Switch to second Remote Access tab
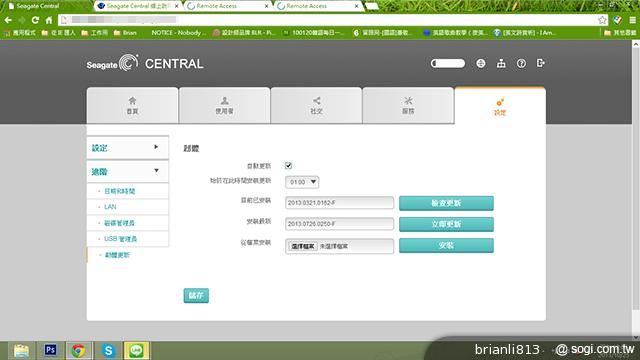This screenshot has height=360, width=640. pyautogui.click(x=318, y=6)
